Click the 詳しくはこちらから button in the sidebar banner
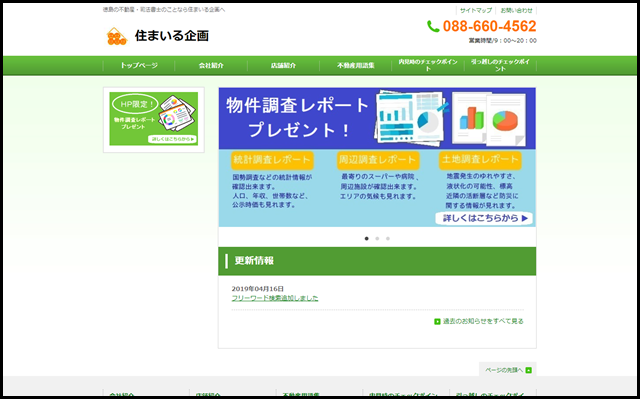 172,139
